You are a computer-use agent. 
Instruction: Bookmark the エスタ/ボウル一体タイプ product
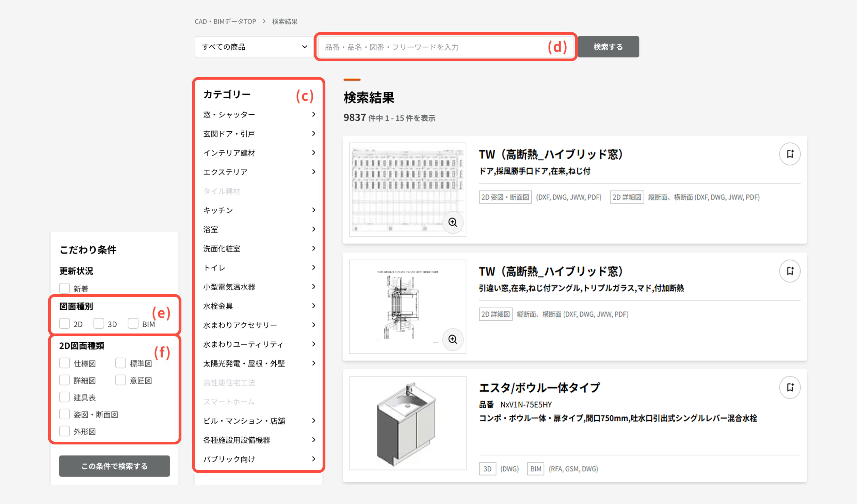pyautogui.click(x=790, y=387)
